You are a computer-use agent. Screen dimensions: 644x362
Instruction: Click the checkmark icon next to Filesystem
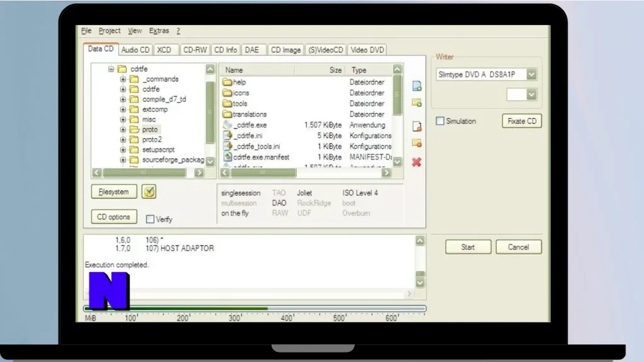coord(148,192)
